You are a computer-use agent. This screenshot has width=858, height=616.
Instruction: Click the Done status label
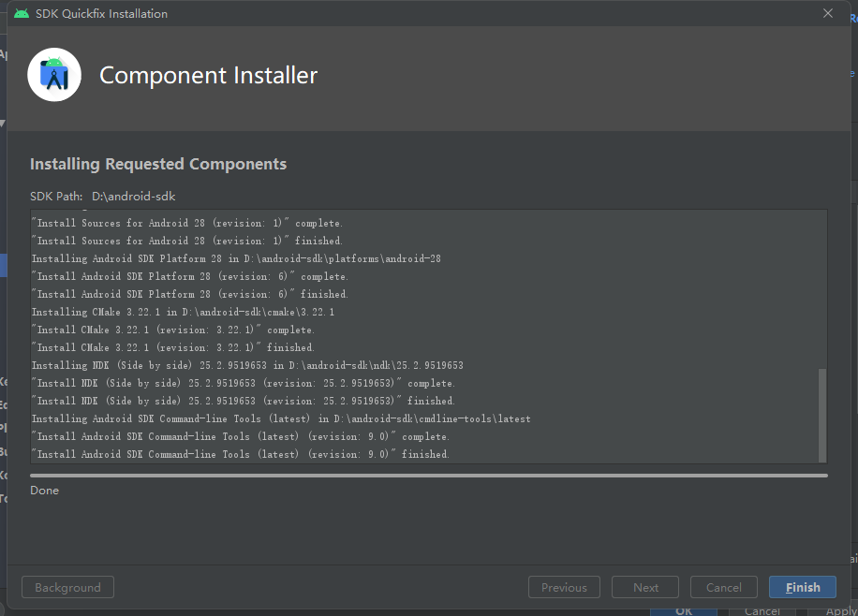click(44, 491)
